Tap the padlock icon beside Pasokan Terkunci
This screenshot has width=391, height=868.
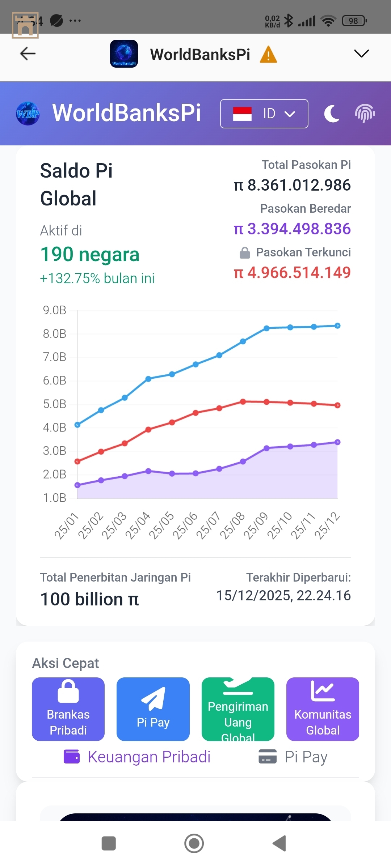[245, 253]
